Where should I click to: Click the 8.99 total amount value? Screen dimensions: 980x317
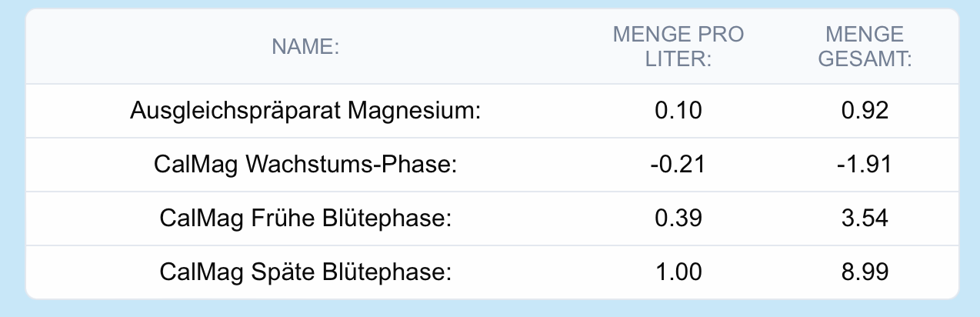tap(865, 272)
